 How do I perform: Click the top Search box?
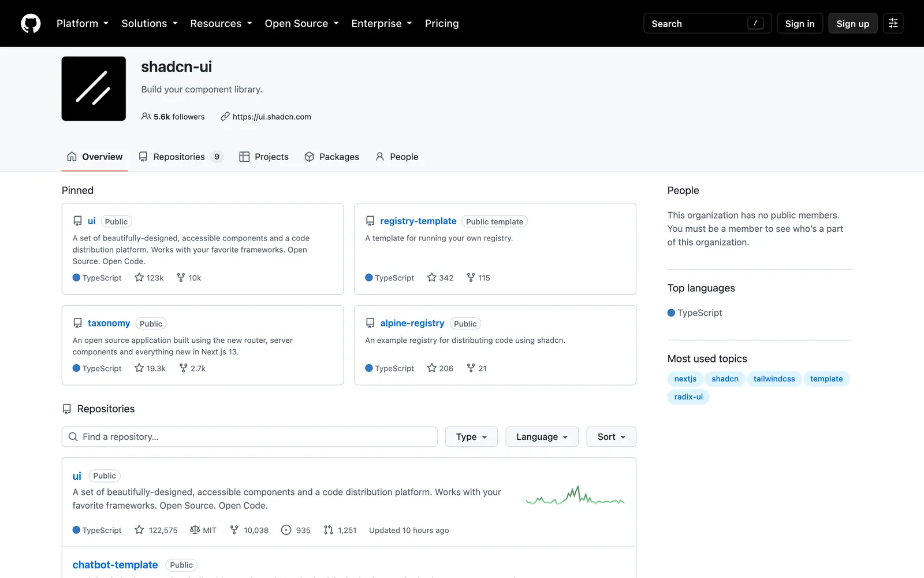click(x=707, y=24)
